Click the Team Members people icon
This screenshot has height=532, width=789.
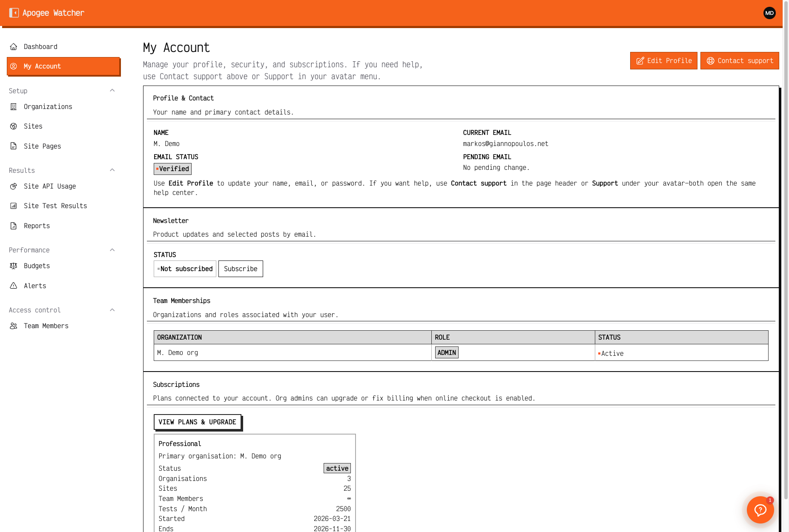(14, 326)
